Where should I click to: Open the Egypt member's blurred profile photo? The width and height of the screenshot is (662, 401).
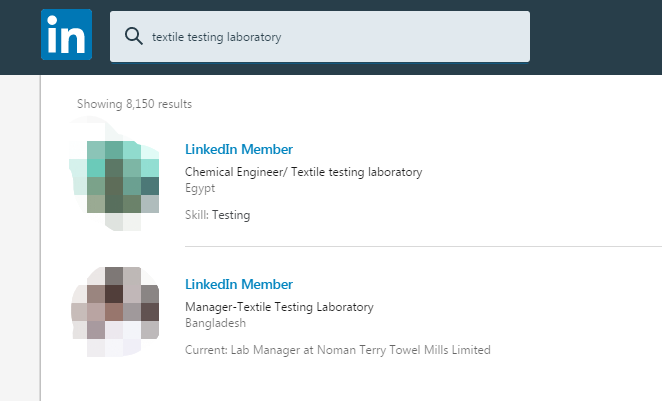click(x=113, y=176)
